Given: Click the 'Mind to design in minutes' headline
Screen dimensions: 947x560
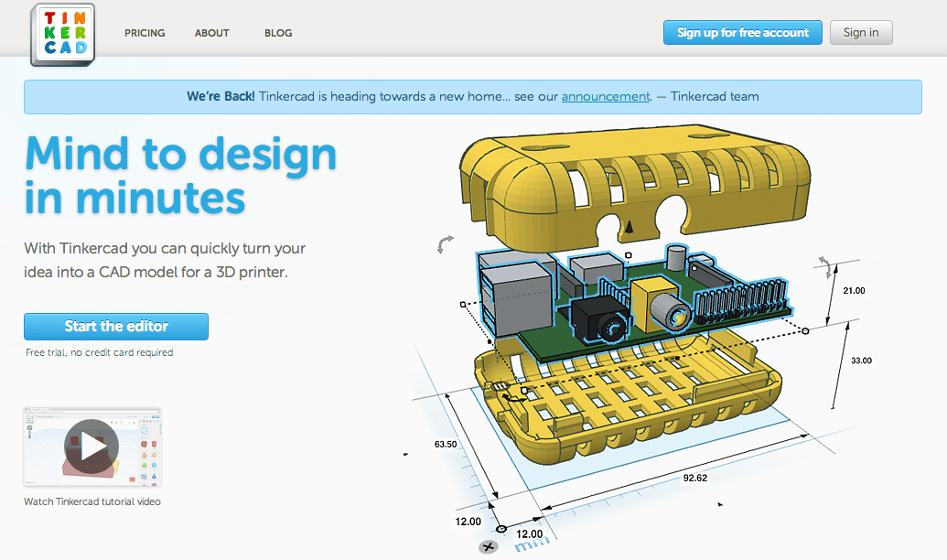Looking at the screenshot, I should click(180, 175).
